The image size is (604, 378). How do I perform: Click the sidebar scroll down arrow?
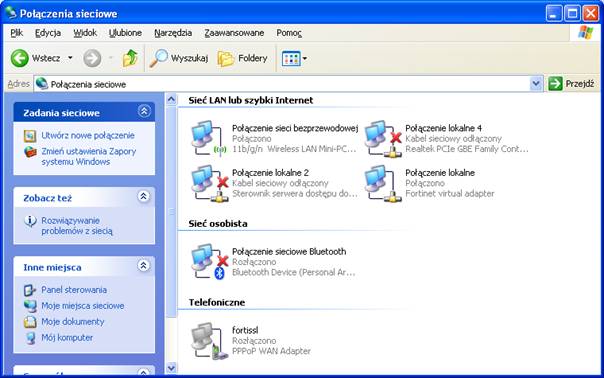(171, 368)
